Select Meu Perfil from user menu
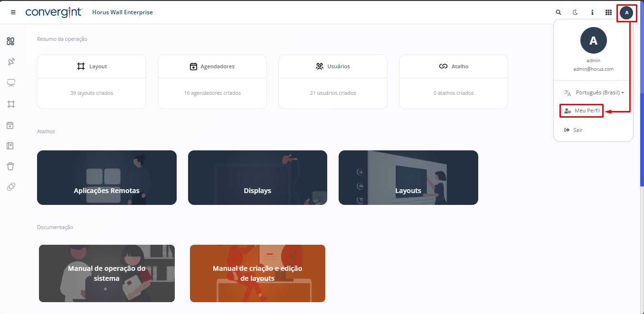The width and height of the screenshot is (644, 314). coord(582,111)
